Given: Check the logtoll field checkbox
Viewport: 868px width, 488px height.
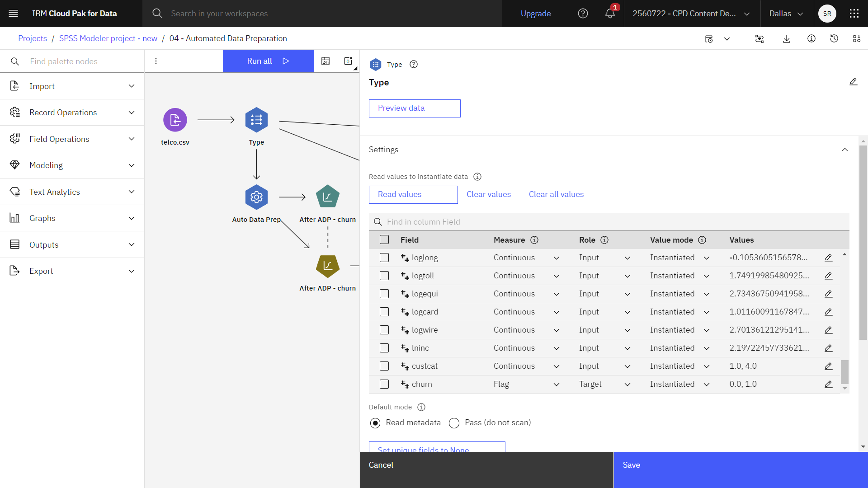Looking at the screenshot, I should coord(384,276).
